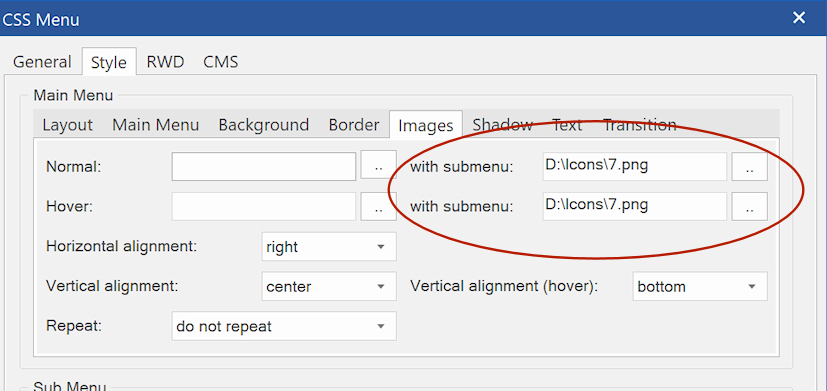This screenshot has height=391, width=827.
Task: Open the Vertical alignment (hover) dropdown
Action: [x=700, y=287]
